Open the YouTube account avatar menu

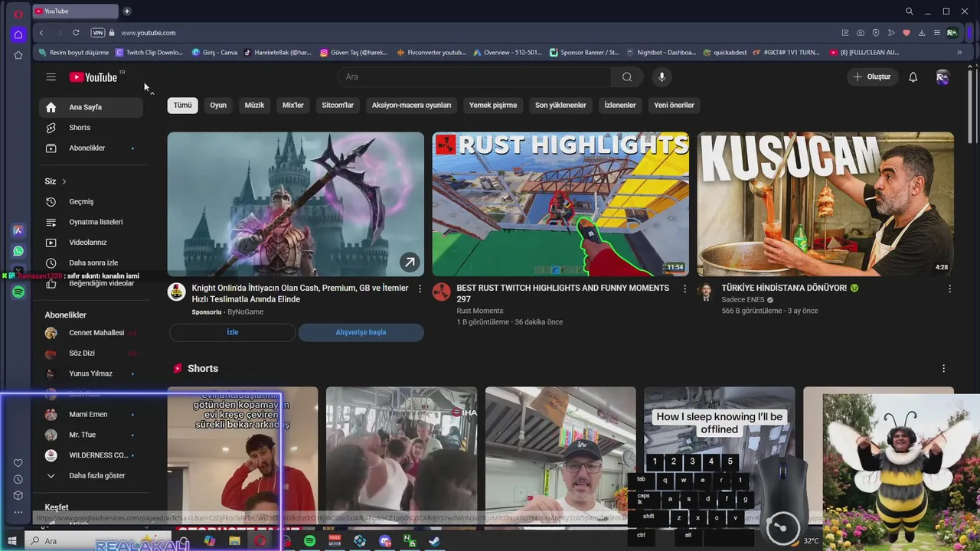coord(942,77)
